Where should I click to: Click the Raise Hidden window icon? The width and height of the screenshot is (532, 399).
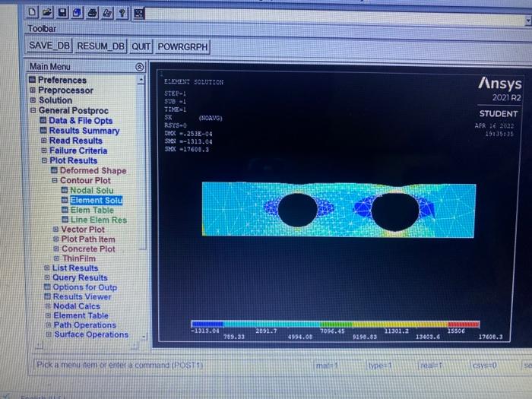(x=139, y=14)
